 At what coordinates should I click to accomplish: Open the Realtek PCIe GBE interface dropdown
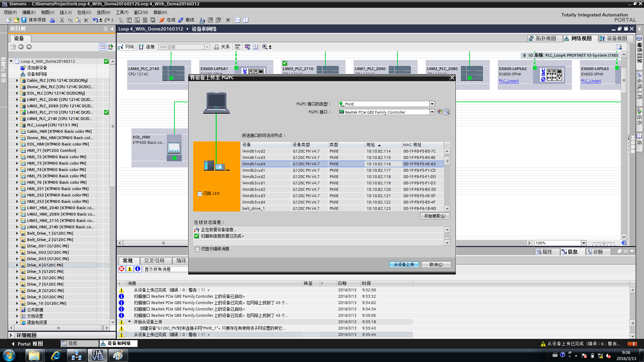pyautogui.click(x=432, y=112)
